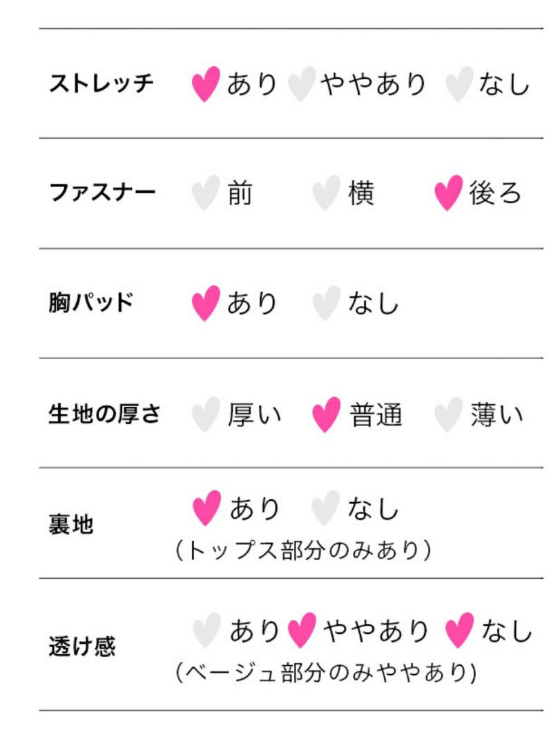The image size is (560, 746).
Task: Select gray heart for 厚い fabric
Action: [206, 414]
